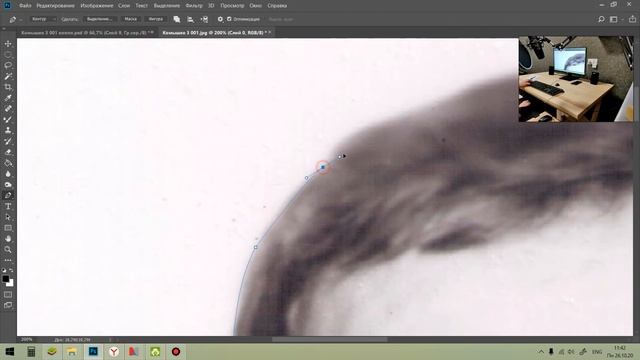Open the path arrangement options
The height and width of the screenshot is (360, 640).
coord(204,19)
